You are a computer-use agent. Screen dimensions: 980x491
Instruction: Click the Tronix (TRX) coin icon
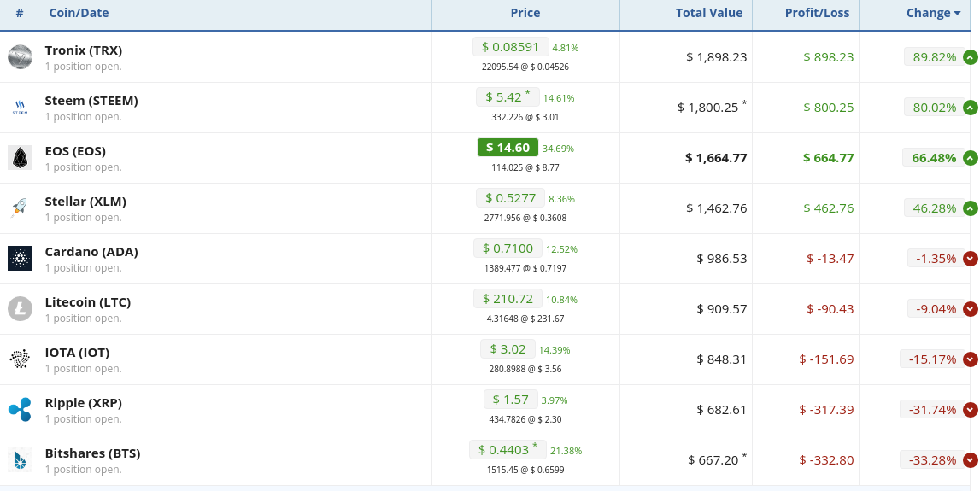click(20, 57)
